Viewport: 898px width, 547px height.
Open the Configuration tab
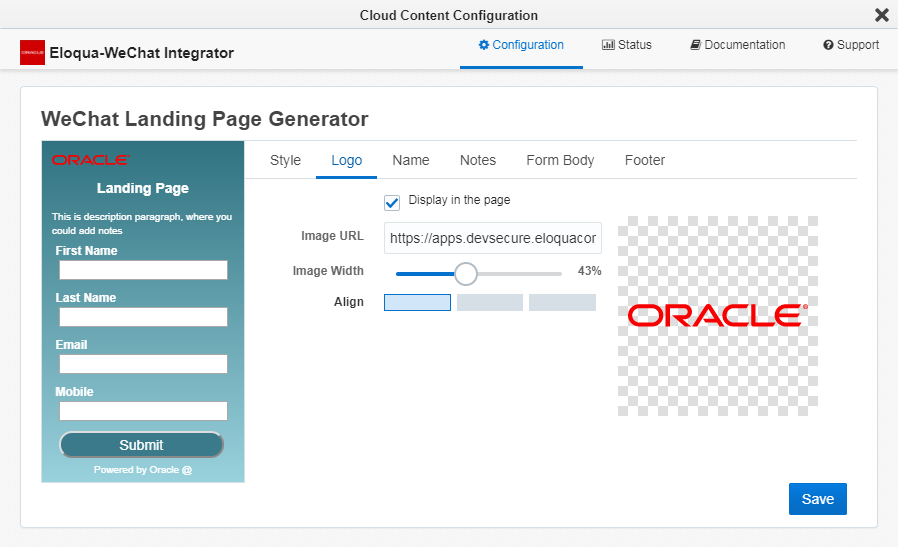[521, 45]
